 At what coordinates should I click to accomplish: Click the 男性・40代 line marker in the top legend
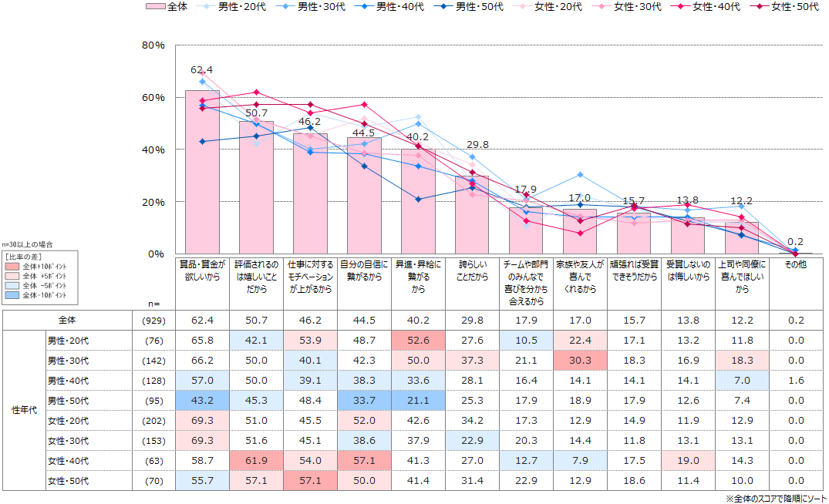pyautogui.click(x=363, y=7)
